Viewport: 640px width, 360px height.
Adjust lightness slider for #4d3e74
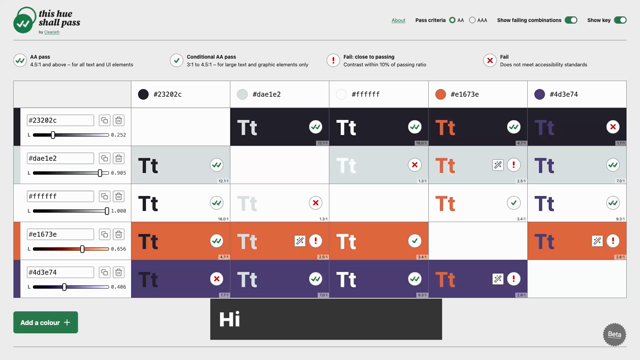[x=71, y=287]
